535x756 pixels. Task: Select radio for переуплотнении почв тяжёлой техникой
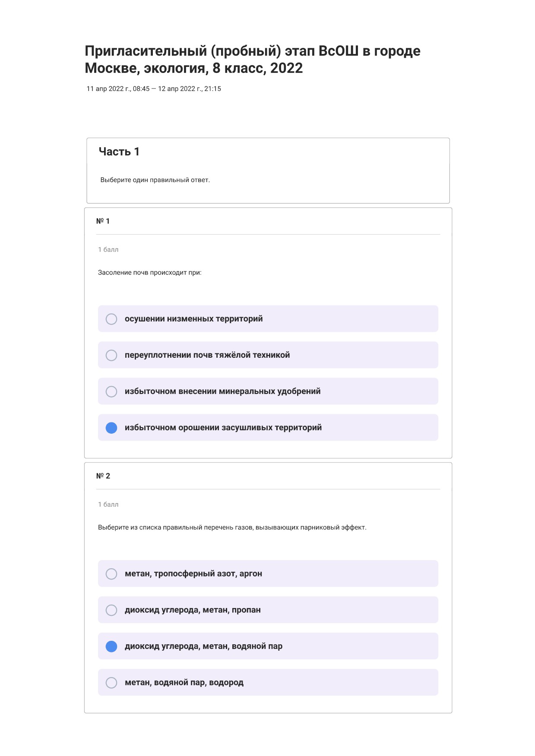pos(111,355)
